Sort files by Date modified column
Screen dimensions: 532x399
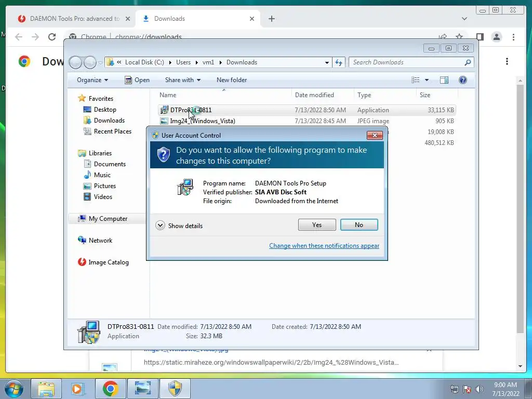click(x=322, y=95)
